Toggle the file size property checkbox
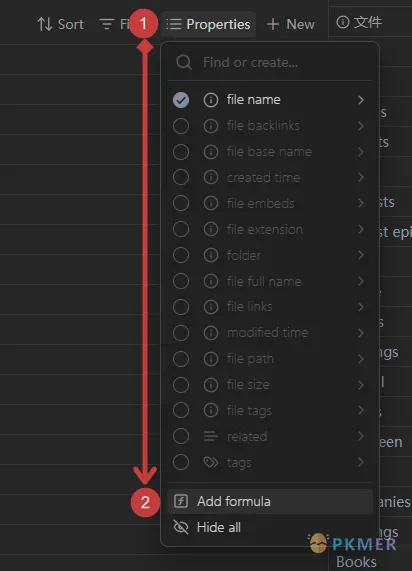Screen dimensions: 412x571 point(181,385)
